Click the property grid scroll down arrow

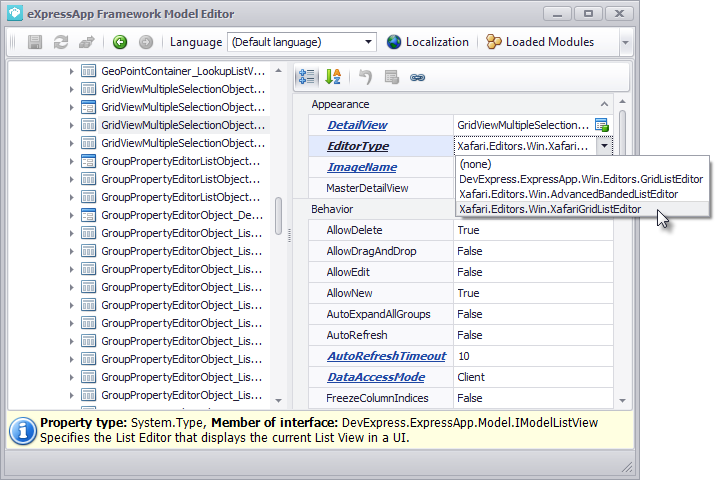pos(622,401)
